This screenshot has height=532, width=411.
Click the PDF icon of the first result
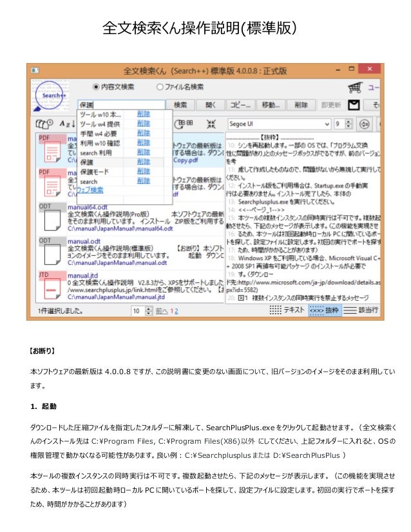[52, 149]
